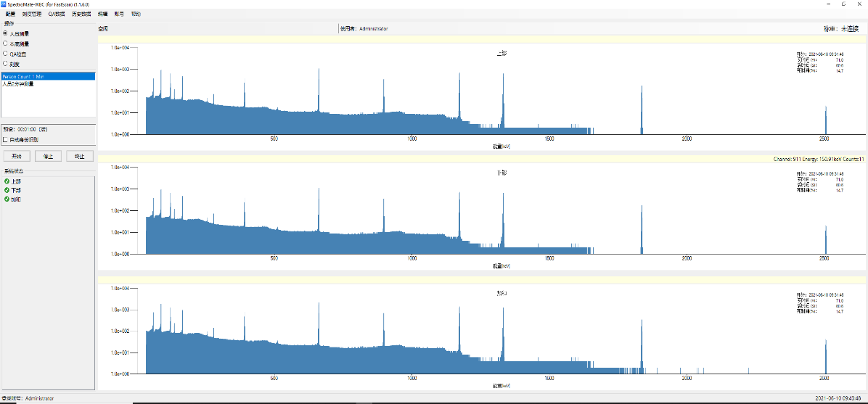The width and height of the screenshot is (868, 404).
Task: Select the 刻度 radio option
Action: [x=6, y=64]
